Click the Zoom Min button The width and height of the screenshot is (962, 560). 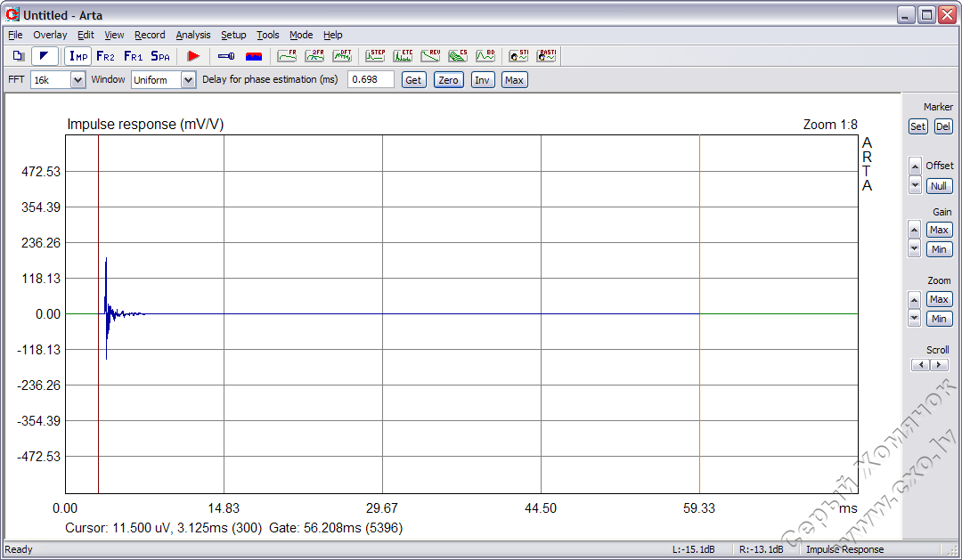(x=940, y=319)
